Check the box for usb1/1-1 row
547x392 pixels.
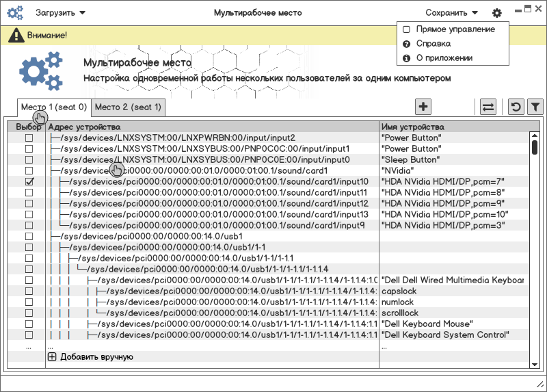click(29, 247)
